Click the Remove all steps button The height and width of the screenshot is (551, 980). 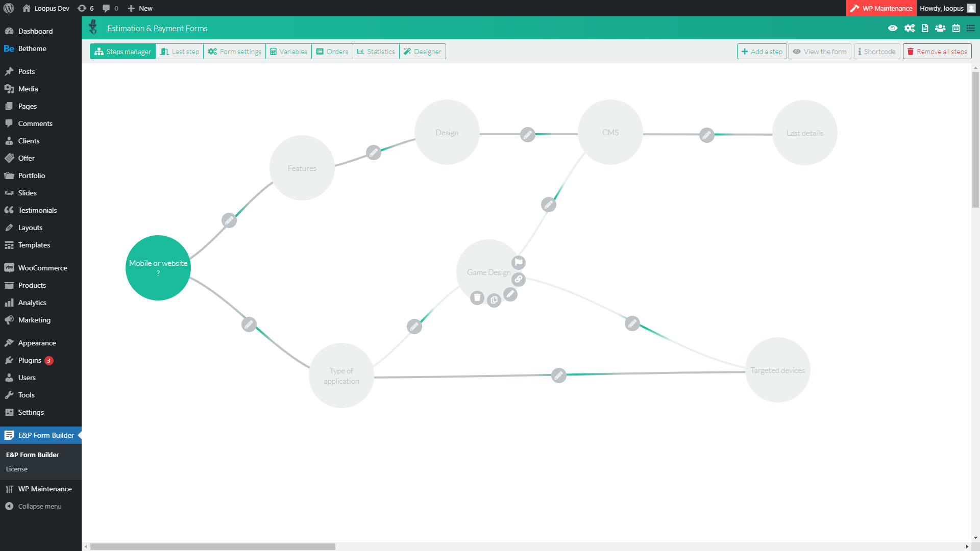(x=937, y=52)
